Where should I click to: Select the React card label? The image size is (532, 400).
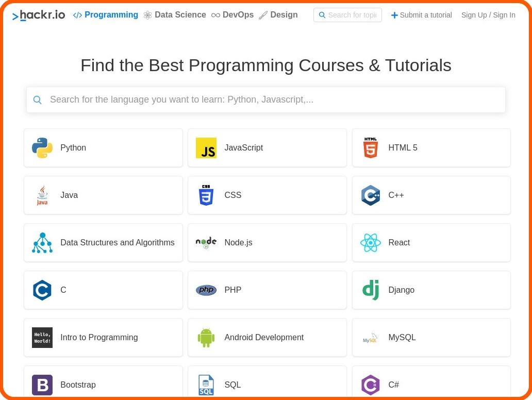tap(398, 243)
